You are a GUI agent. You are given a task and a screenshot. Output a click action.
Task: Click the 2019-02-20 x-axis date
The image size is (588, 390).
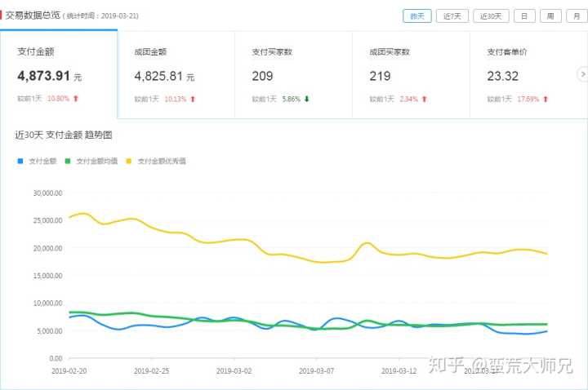tap(69, 371)
